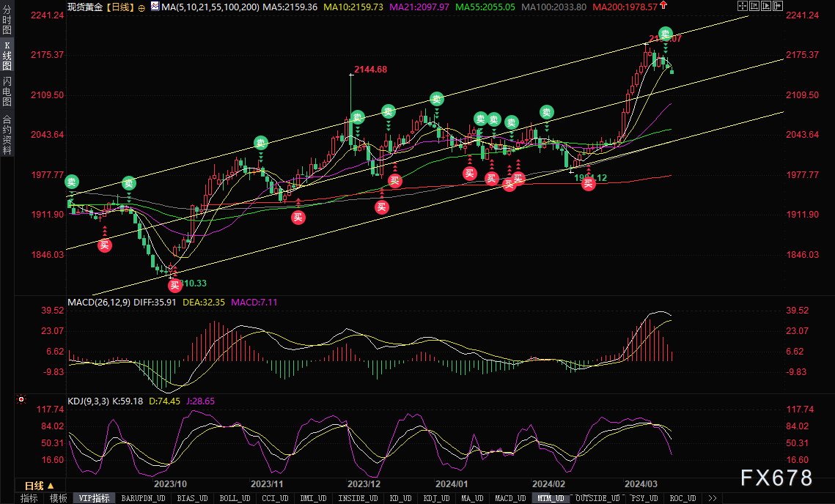Select the 指标 tab
This screenshot has width=835, height=504.
pyautogui.click(x=29, y=498)
